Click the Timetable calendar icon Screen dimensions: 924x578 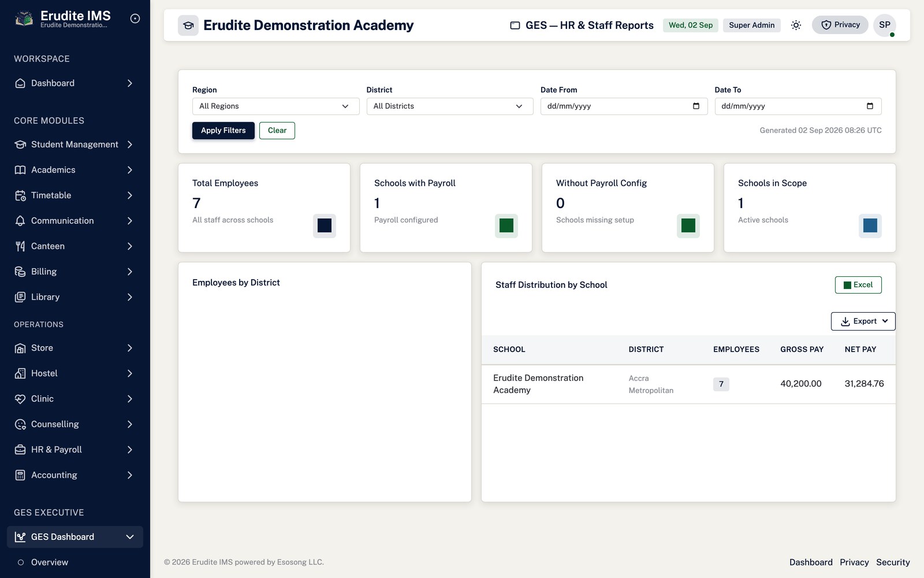tap(20, 195)
